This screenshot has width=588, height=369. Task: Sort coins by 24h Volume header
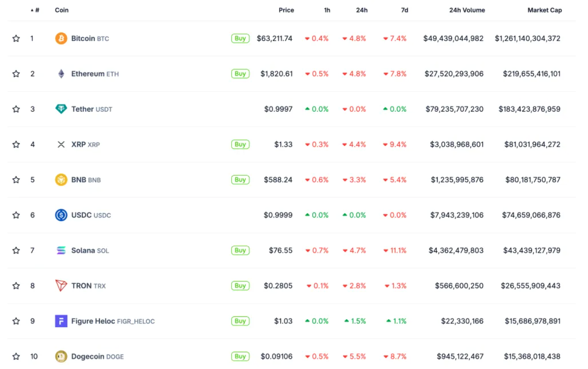pos(467,10)
